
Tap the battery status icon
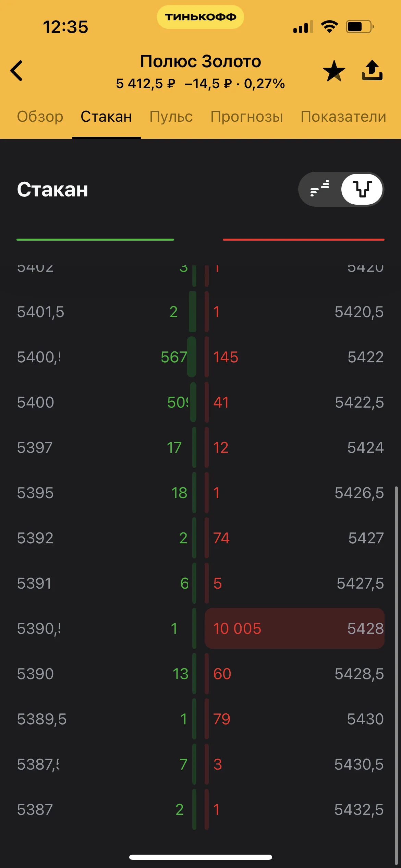point(360,26)
